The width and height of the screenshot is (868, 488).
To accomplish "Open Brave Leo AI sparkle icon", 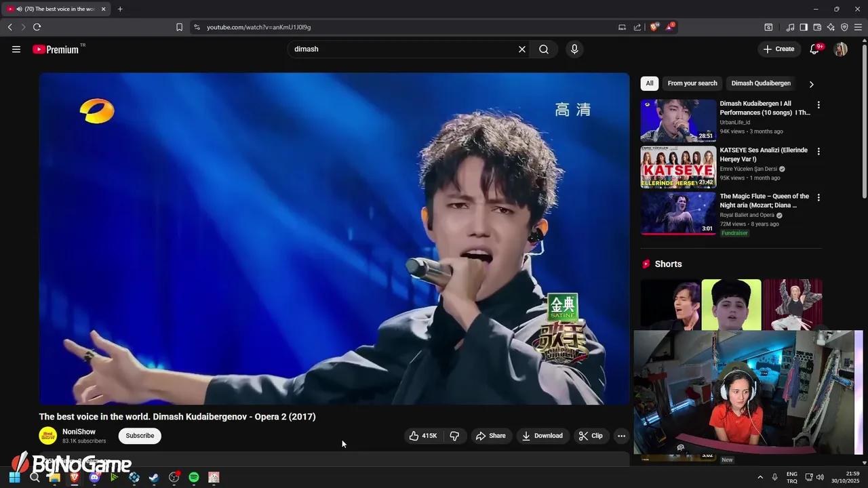I will 831,27.
